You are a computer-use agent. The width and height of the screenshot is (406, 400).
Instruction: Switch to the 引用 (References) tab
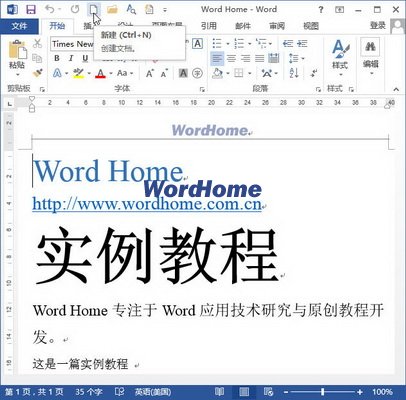(209, 26)
